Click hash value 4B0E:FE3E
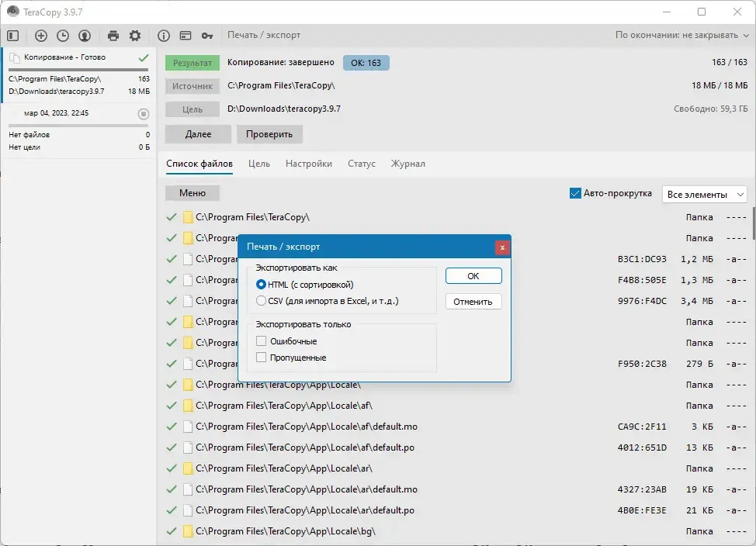The height and width of the screenshot is (546, 756). pyautogui.click(x=642, y=510)
